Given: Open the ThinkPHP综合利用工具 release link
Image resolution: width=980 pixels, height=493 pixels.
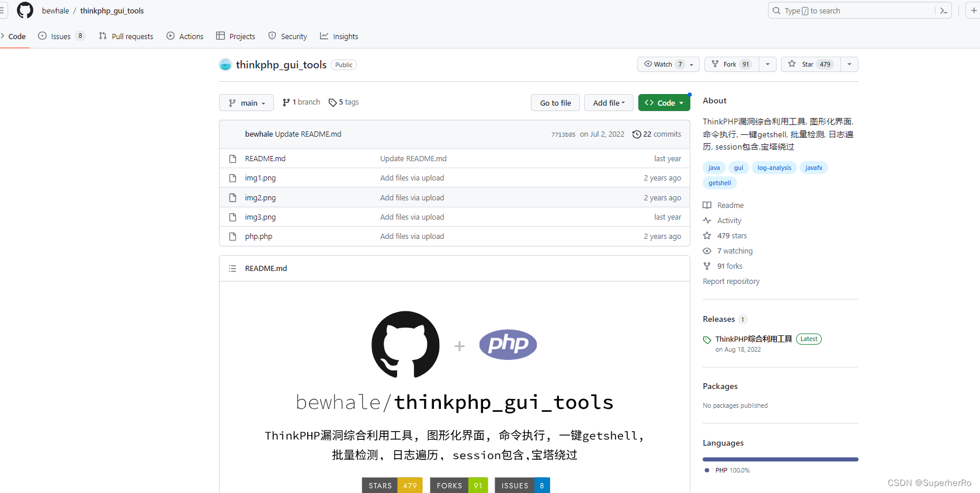Looking at the screenshot, I should 753,339.
